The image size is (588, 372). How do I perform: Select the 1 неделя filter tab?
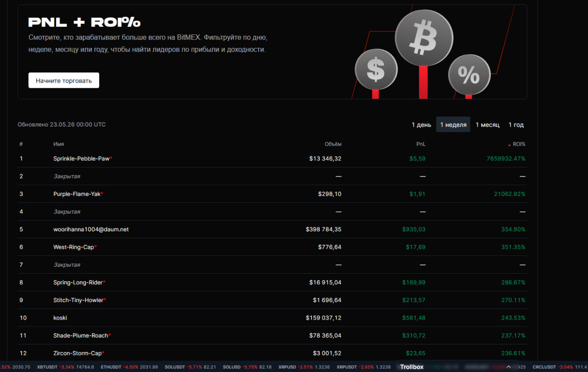point(453,125)
